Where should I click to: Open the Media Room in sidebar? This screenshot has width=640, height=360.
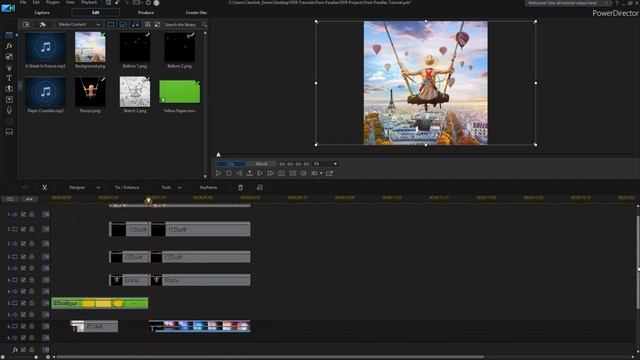point(9,35)
